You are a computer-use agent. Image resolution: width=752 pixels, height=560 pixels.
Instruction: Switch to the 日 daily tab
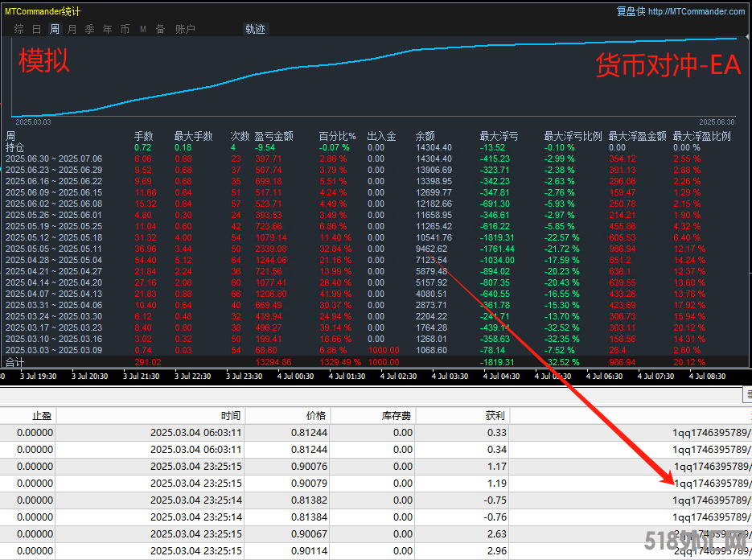coord(36,29)
